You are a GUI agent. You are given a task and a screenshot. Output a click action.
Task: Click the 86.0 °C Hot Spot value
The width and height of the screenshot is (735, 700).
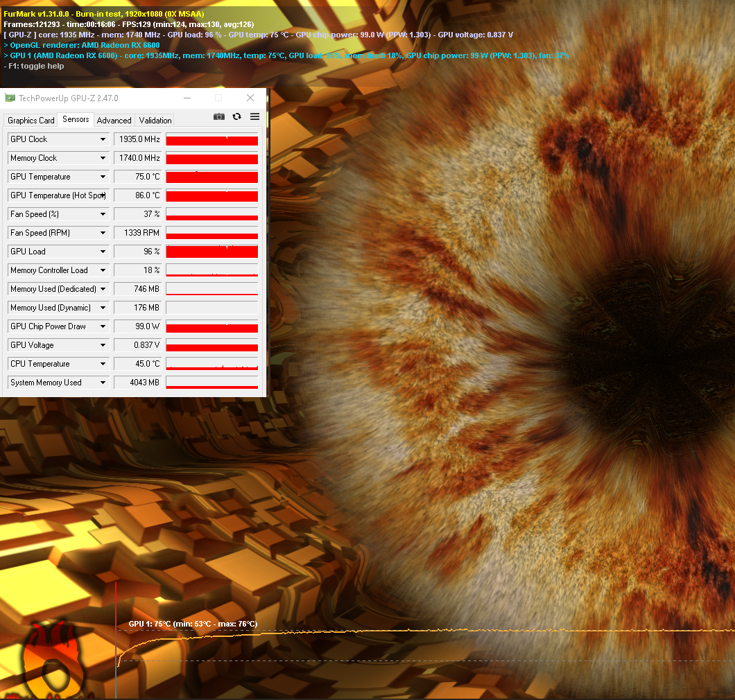coord(138,195)
